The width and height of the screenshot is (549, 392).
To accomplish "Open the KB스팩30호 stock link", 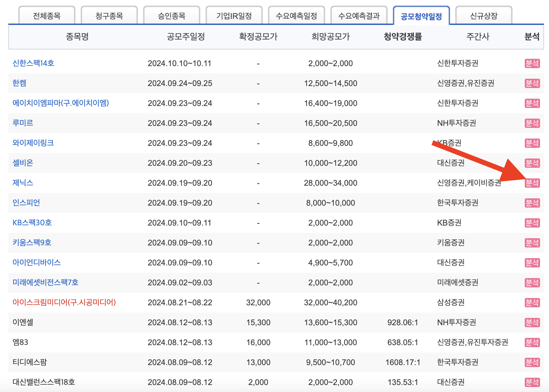I will 32,223.
